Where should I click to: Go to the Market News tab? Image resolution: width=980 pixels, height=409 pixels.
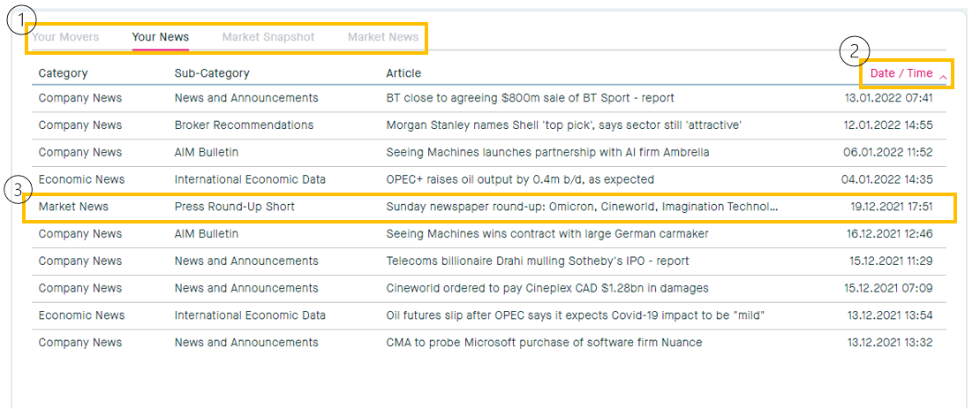click(382, 37)
